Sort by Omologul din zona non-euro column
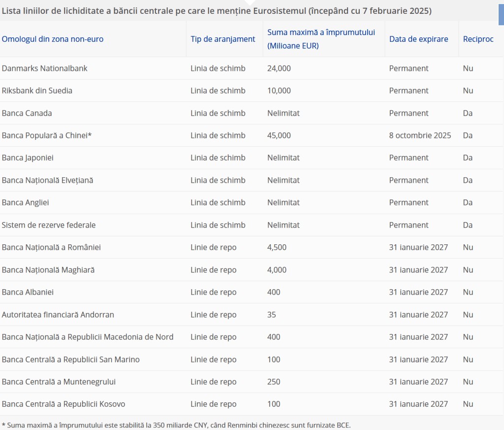Viewport: 504px width, 430px height. tap(52, 39)
